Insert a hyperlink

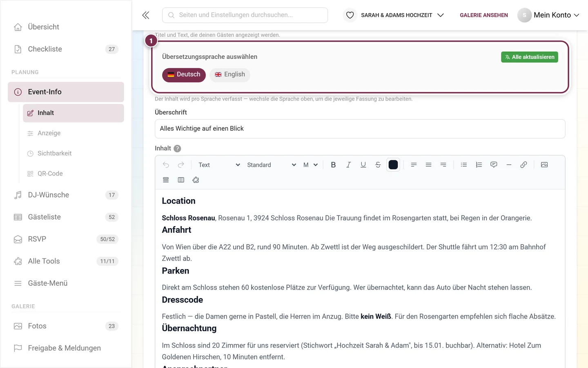(x=523, y=165)
